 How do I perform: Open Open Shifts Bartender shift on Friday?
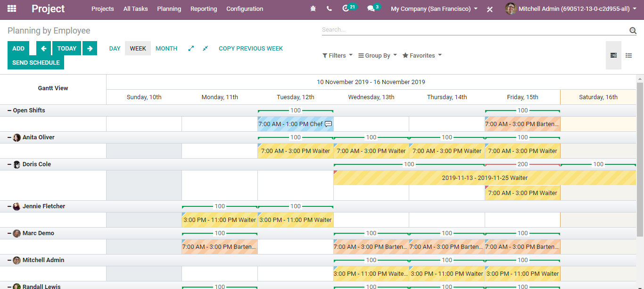point(522,124)
